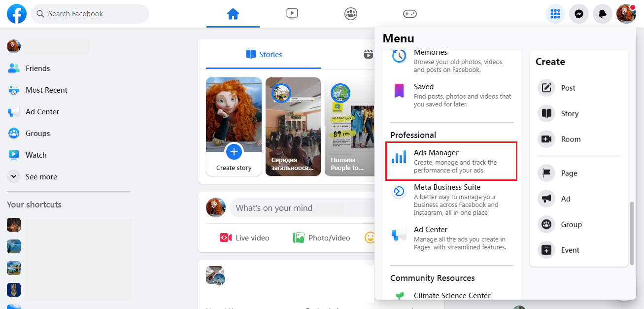
Task: Click the menu panel scrollbar
Action: click(632, 233)
